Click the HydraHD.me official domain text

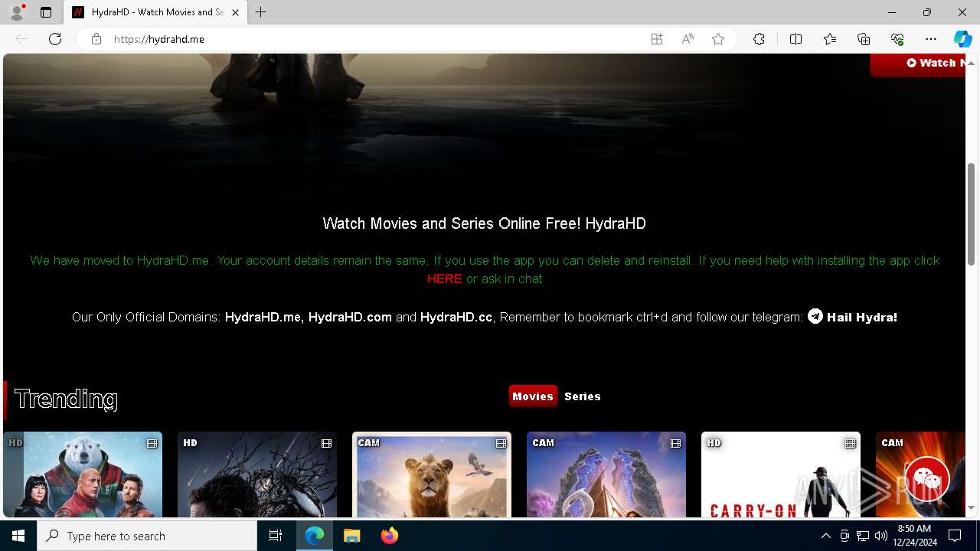264,317
